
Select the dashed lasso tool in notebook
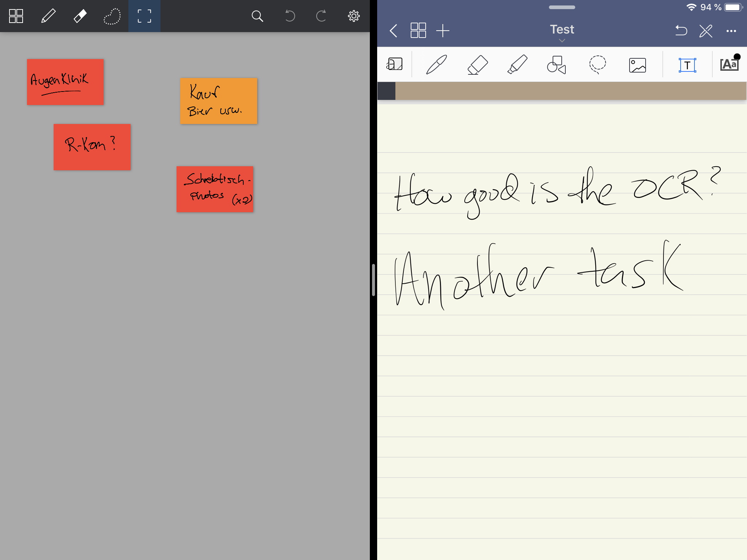click(x=597, y=65)
